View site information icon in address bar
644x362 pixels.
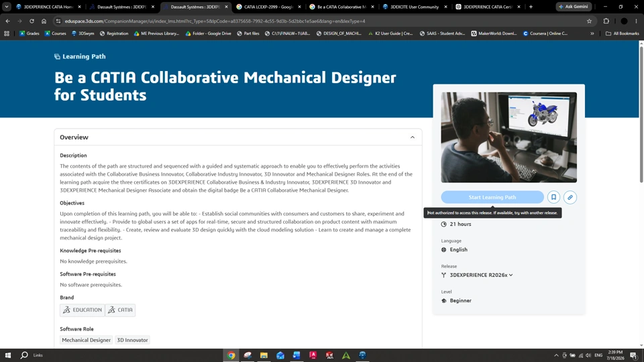click(x=58, y=21)
